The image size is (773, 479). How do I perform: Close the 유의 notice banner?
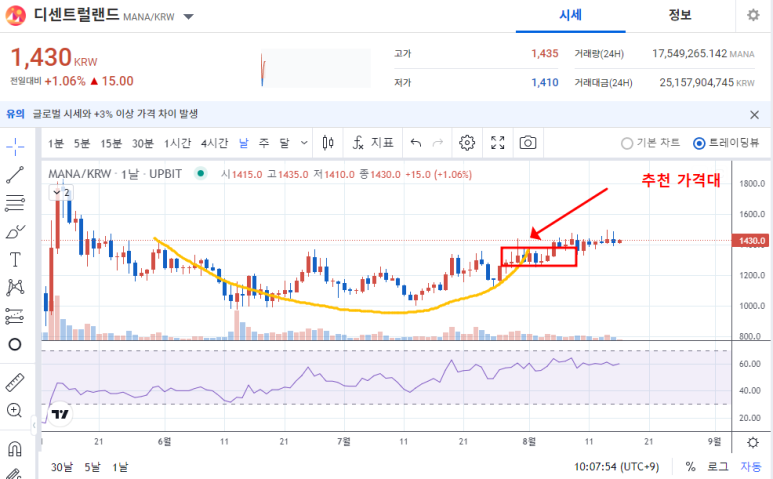point(754,115)
